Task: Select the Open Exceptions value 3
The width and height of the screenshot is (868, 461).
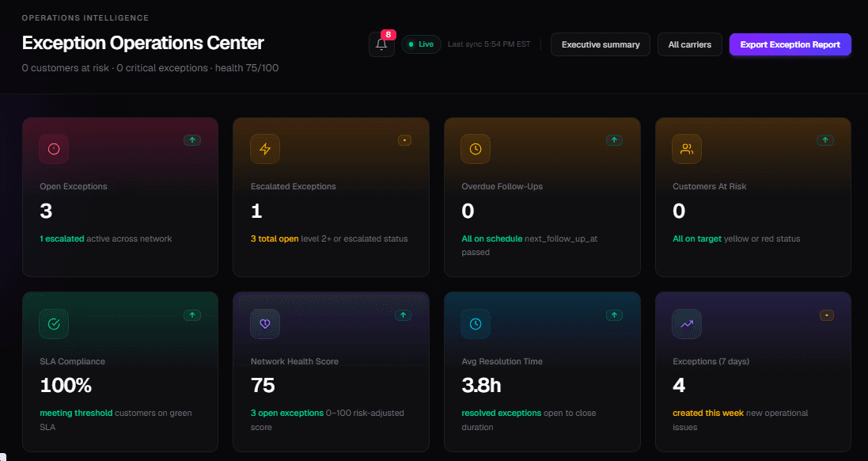Action: 46,211
